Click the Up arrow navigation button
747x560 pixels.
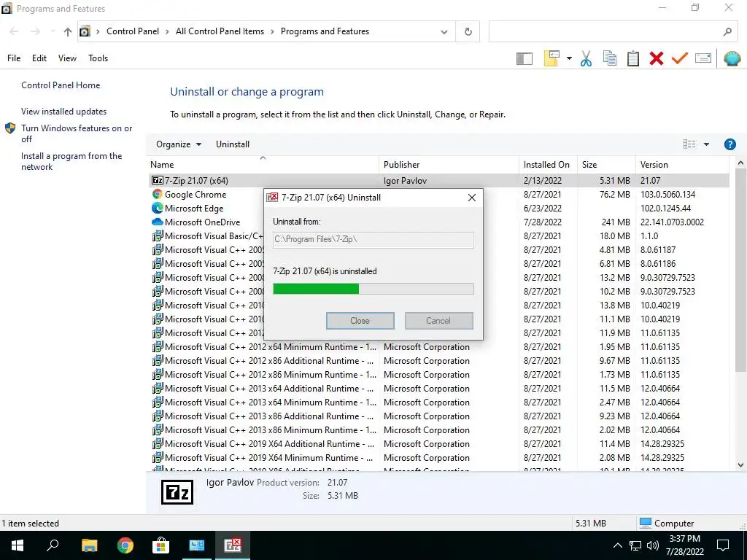68,31
